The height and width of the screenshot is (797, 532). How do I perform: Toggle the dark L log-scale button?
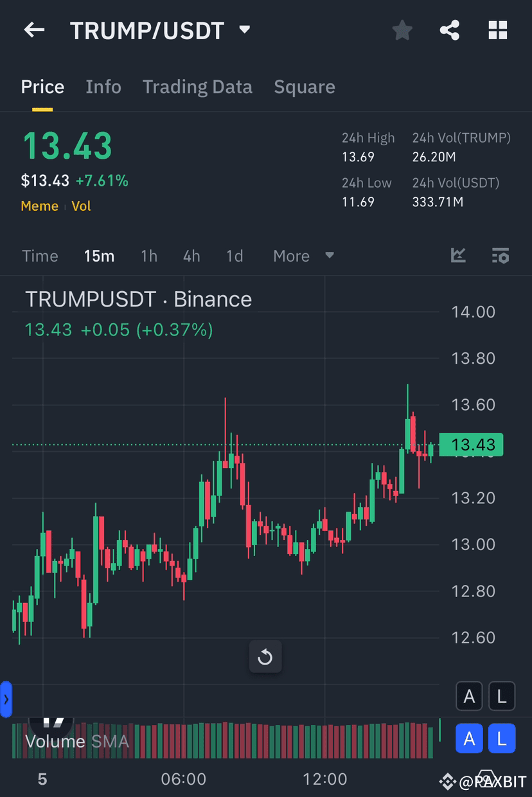click(x=502, y=696)
